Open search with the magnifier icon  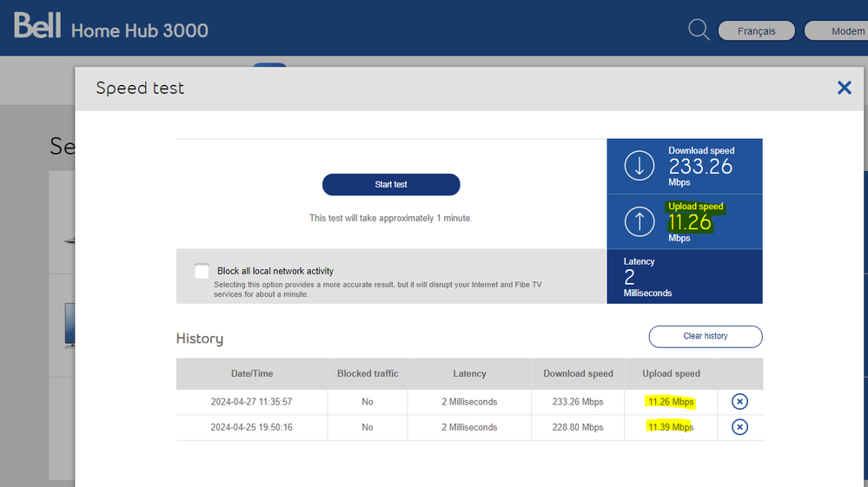click(x=699, y=30)
